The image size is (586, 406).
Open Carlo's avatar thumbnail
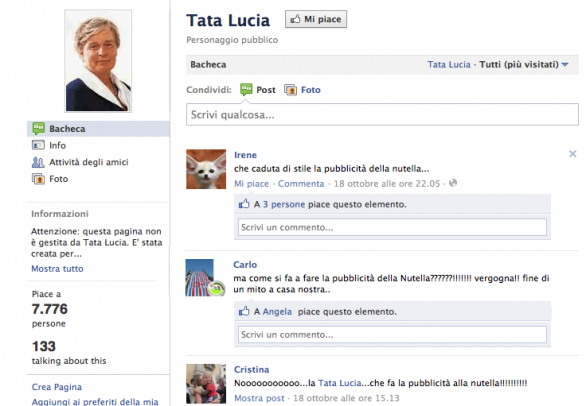(x=206, y=278)
